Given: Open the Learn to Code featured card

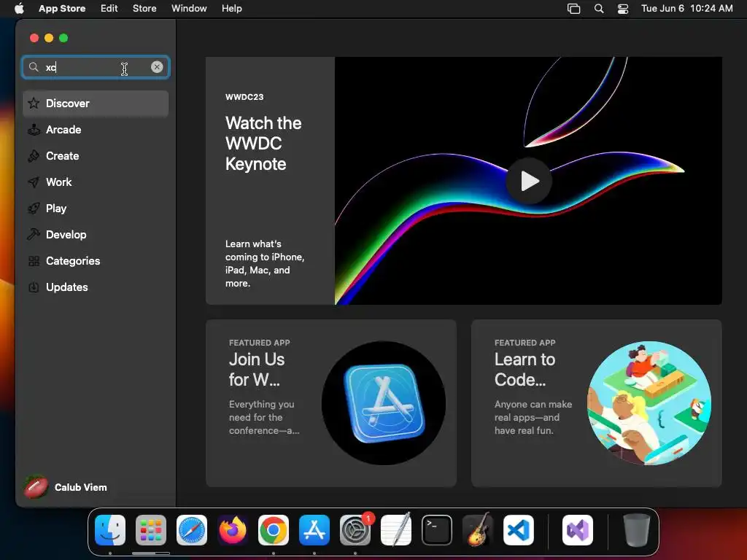Looking at the screenshot, I should (x=597, y=402).
